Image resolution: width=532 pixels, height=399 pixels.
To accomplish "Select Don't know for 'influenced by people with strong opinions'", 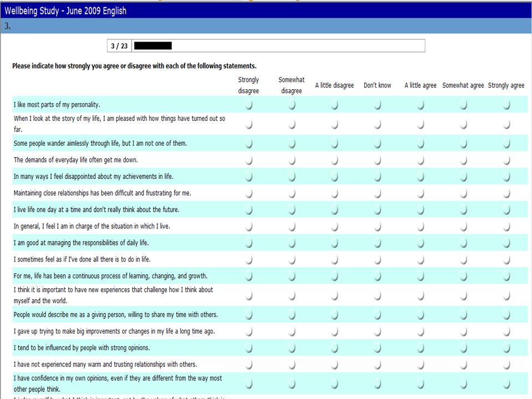I will point(377,348).
